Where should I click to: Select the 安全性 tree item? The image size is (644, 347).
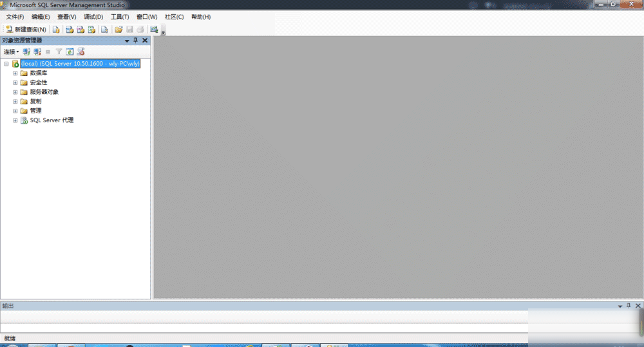39,82
